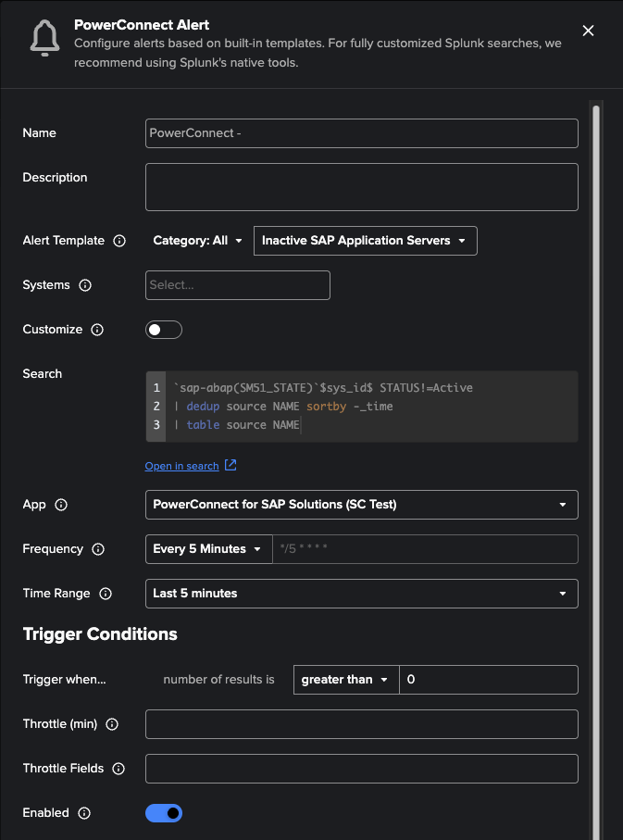Open the App selection dropdown
Image resolution: width=623 pixels, height=840 pixels.
(361, 505)
